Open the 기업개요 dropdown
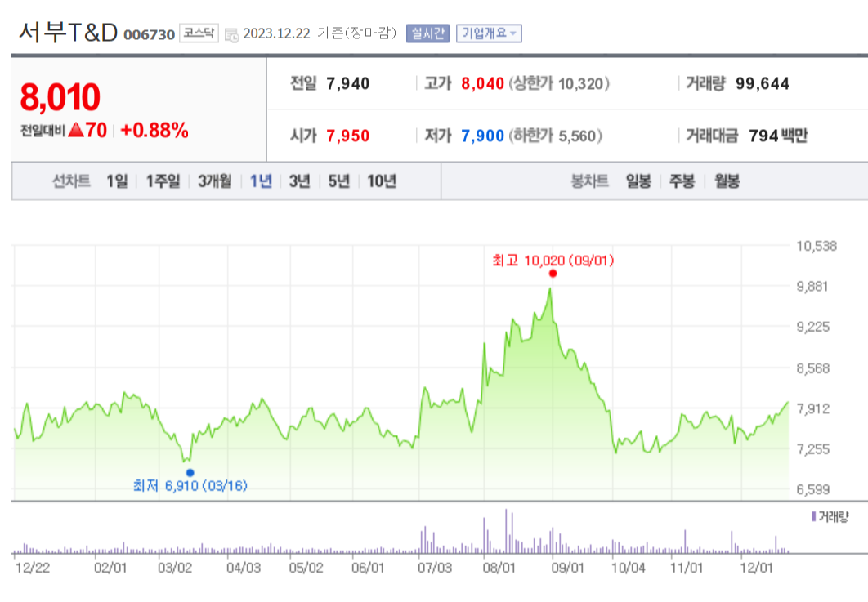Screen dimensions: 868x602 tap(489, 33)
